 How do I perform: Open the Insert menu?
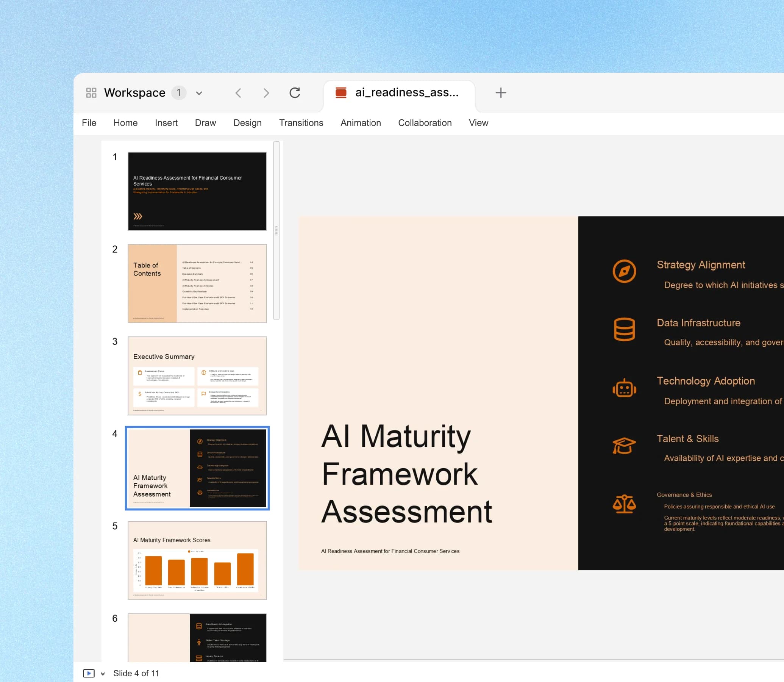coord(166,122)
